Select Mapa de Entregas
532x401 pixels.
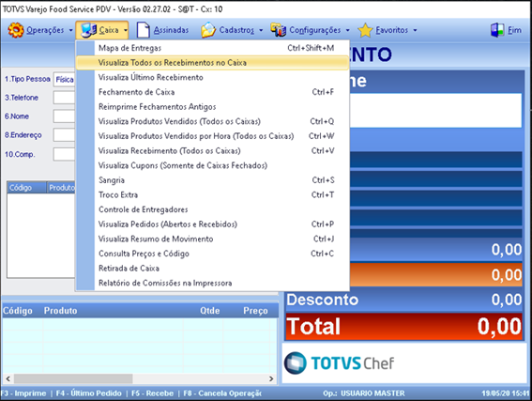pos(213,48)
